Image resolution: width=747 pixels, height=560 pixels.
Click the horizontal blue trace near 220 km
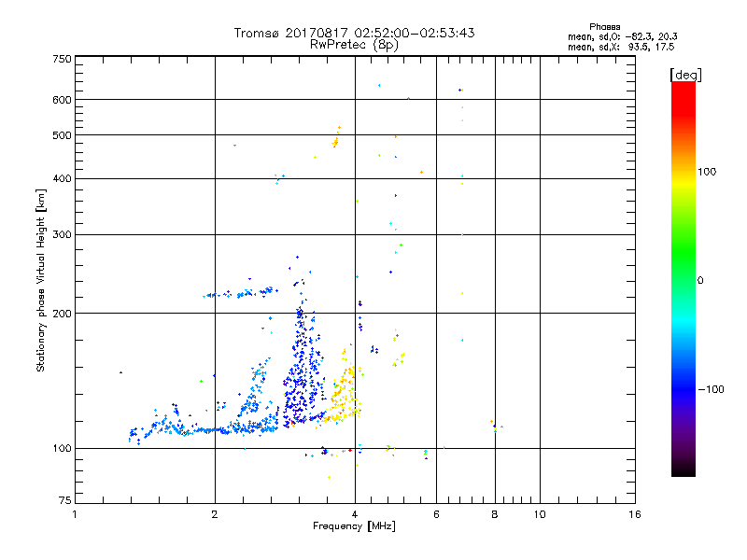coord(241,293)
